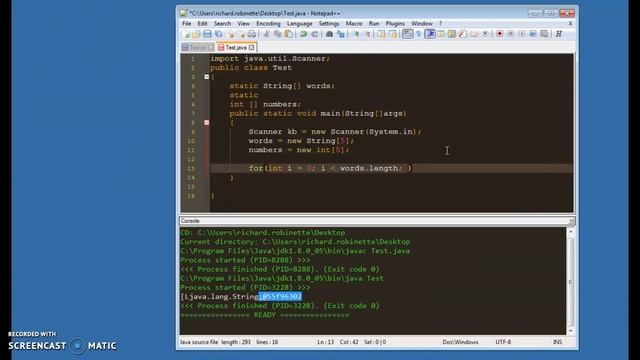
Task: Enable synchronized horizontal scrolling icon
Action: [x=393, y=34]
